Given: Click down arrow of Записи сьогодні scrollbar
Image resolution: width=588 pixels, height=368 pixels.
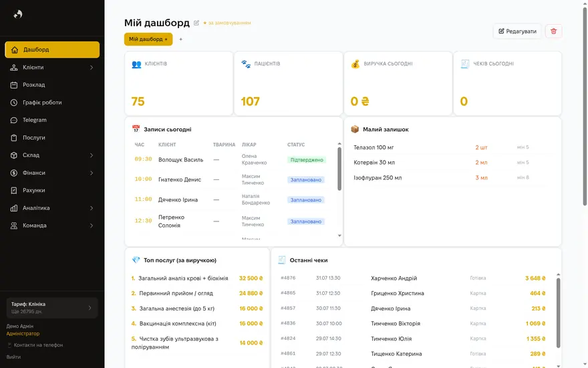Looking at the screenshot, I should pyautogui.click(x=339, y=236).
